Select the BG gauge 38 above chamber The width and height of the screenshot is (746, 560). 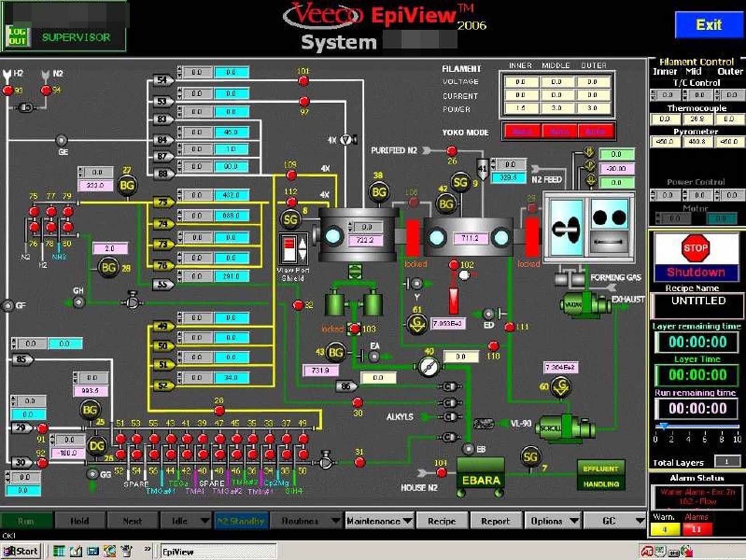click(379, 192)
